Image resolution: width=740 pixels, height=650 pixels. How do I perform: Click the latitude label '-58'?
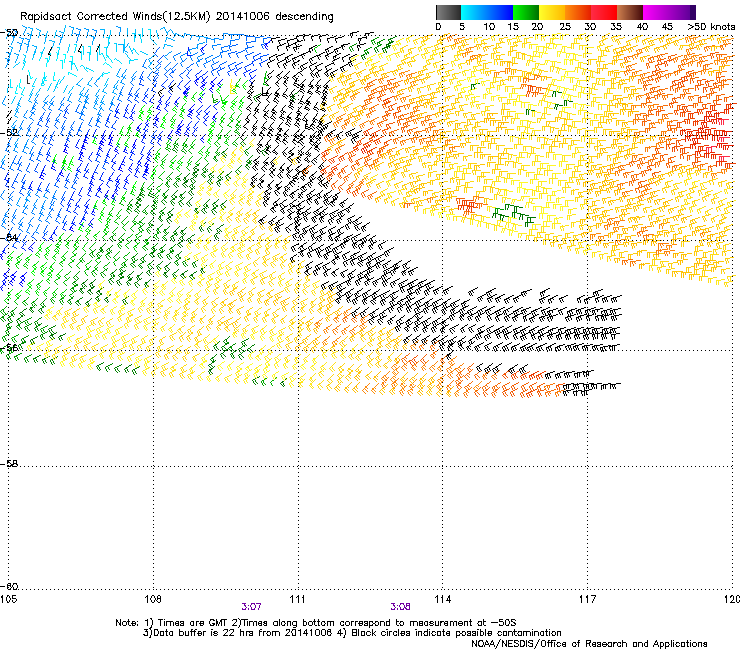click(x=10, y=464)
